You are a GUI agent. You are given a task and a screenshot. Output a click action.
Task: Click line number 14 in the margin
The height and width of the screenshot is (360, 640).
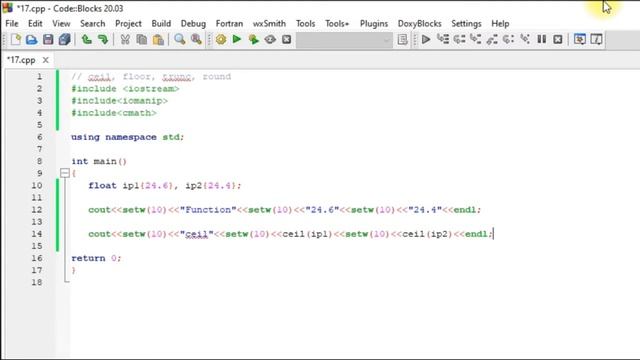pyautogui.click(x=37, y=234)
